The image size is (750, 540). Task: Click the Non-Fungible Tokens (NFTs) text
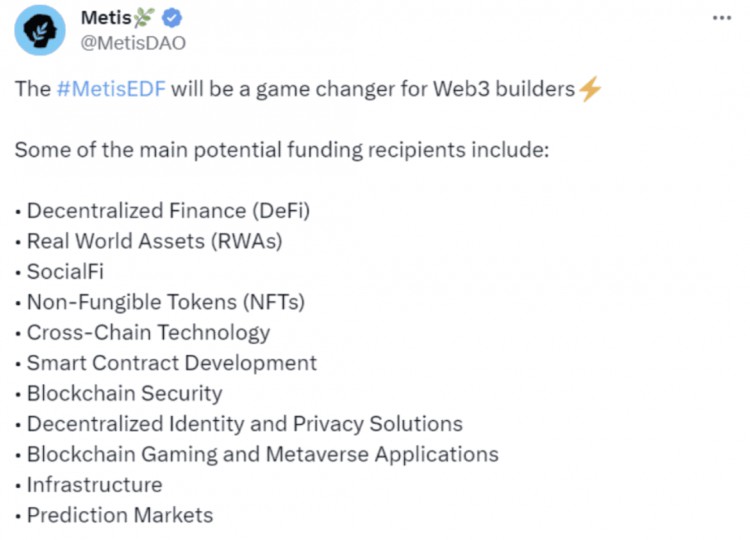click(166, 302)
